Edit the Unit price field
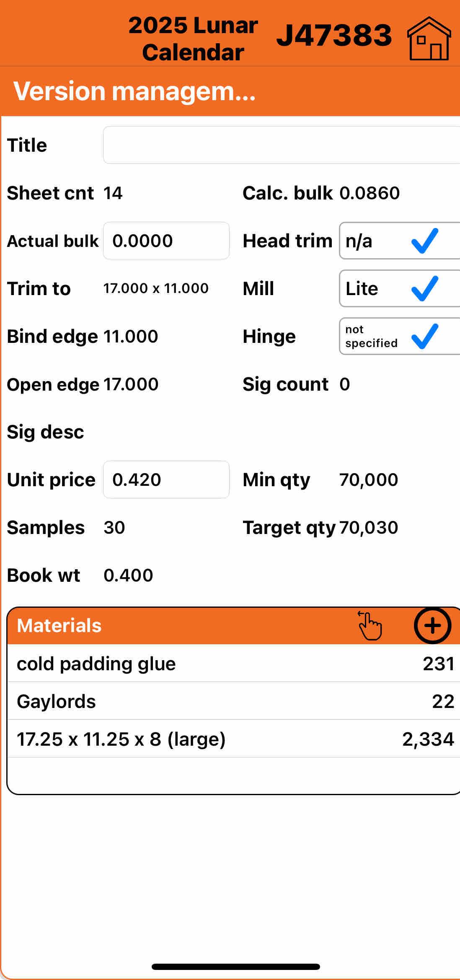460x980 pixels. [x=166, y=480]
